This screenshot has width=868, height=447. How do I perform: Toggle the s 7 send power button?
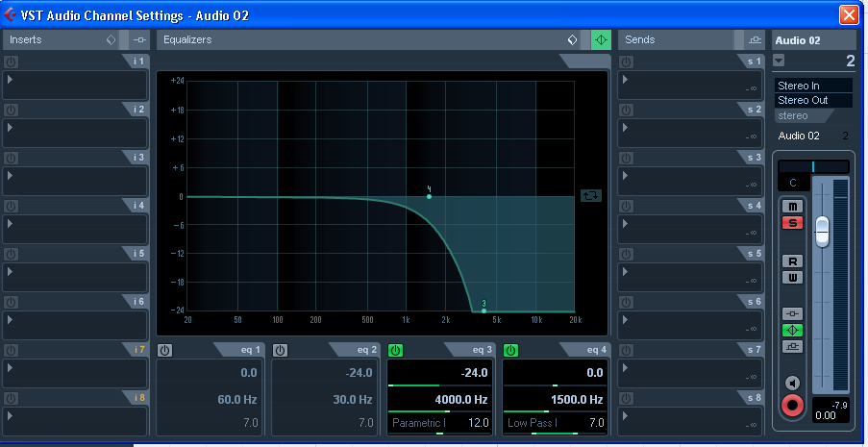click(626, 350)
